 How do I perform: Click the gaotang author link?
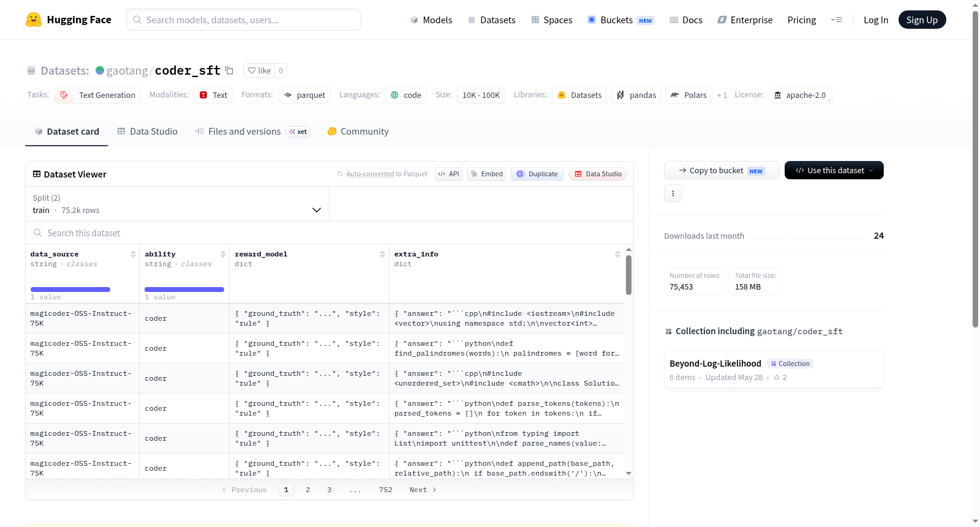pos(127,70)
